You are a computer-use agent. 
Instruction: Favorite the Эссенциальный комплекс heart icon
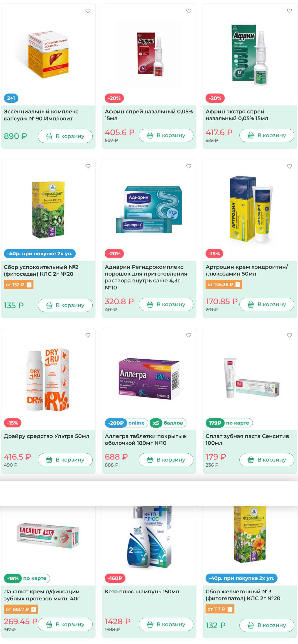(x=88, y=11)
